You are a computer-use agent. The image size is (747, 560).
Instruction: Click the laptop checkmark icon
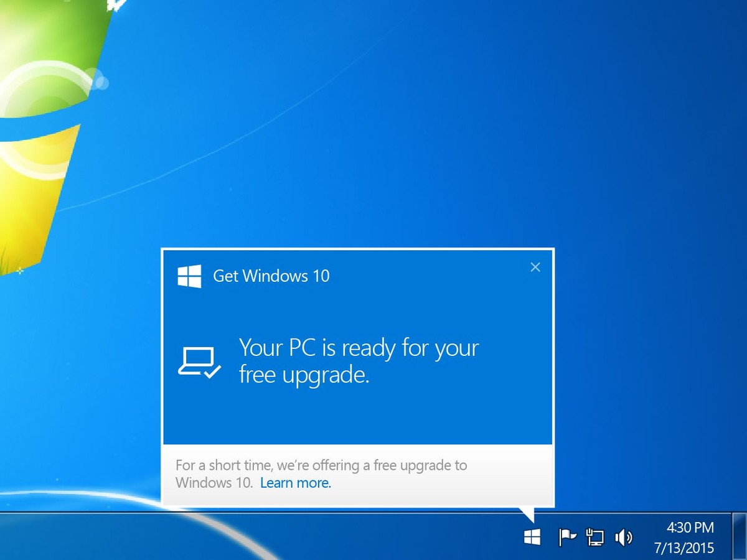[x=200, y=362]
